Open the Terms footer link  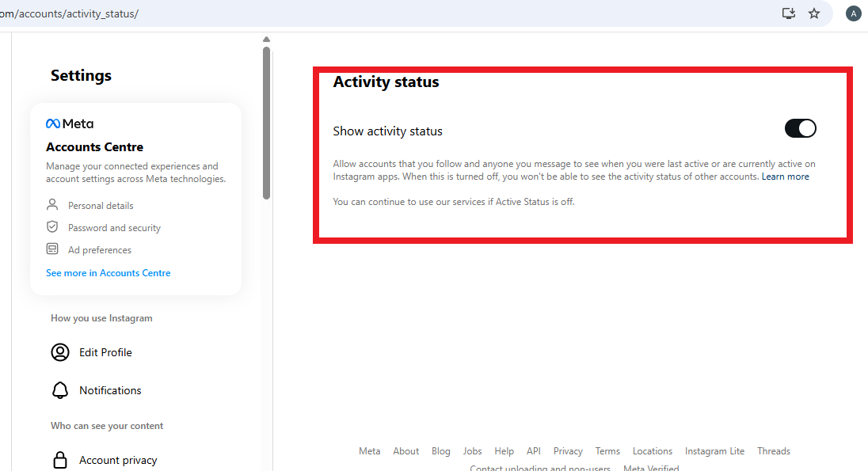coord(607,451)
